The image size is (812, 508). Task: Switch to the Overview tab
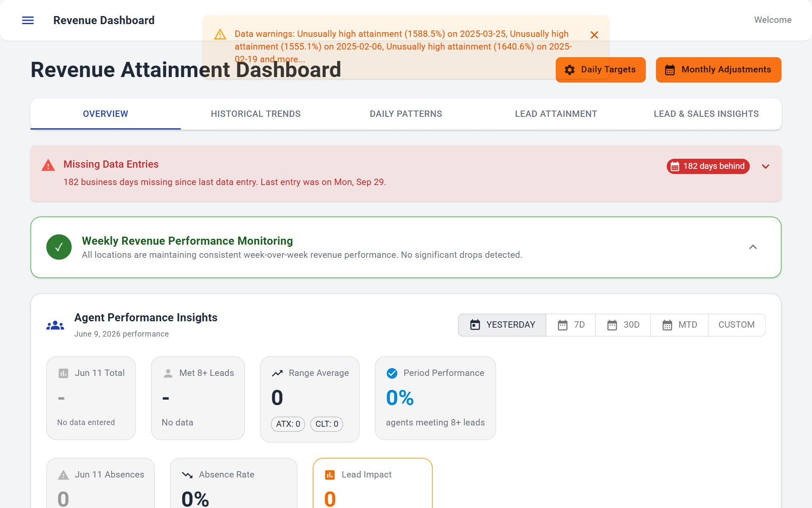(105, 114)
